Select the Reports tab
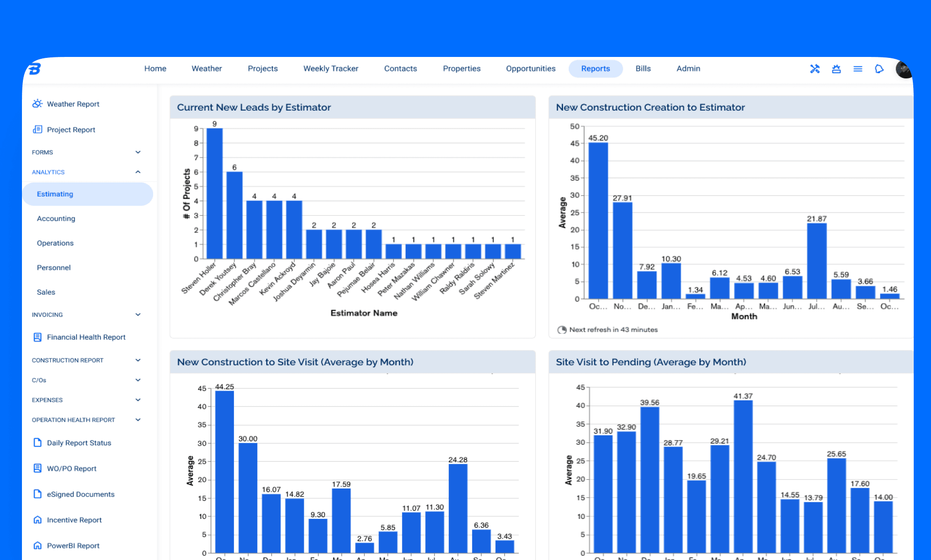 [x=595, y=69]
